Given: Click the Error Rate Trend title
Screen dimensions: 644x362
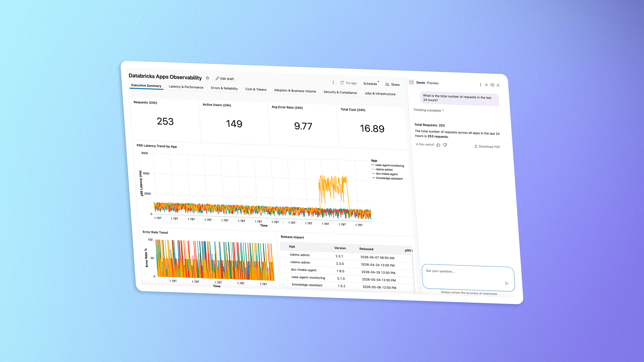Looking at the screenshot, I should [x=155, y=232].
